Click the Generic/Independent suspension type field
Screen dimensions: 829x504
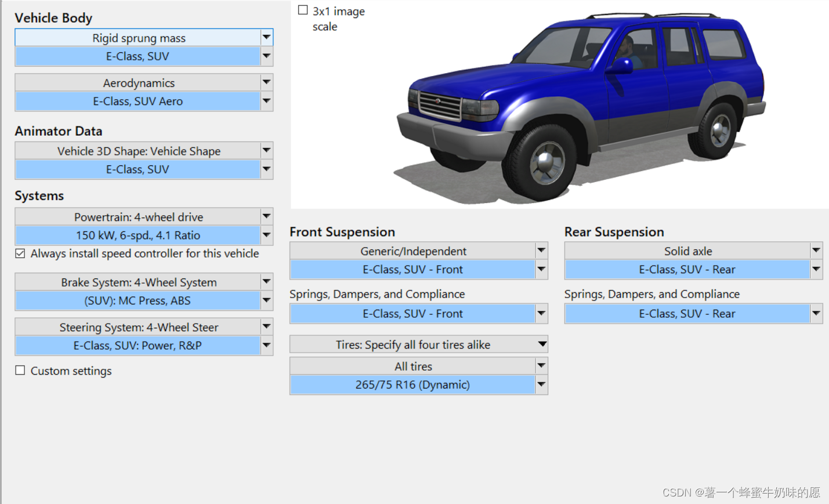413,251
